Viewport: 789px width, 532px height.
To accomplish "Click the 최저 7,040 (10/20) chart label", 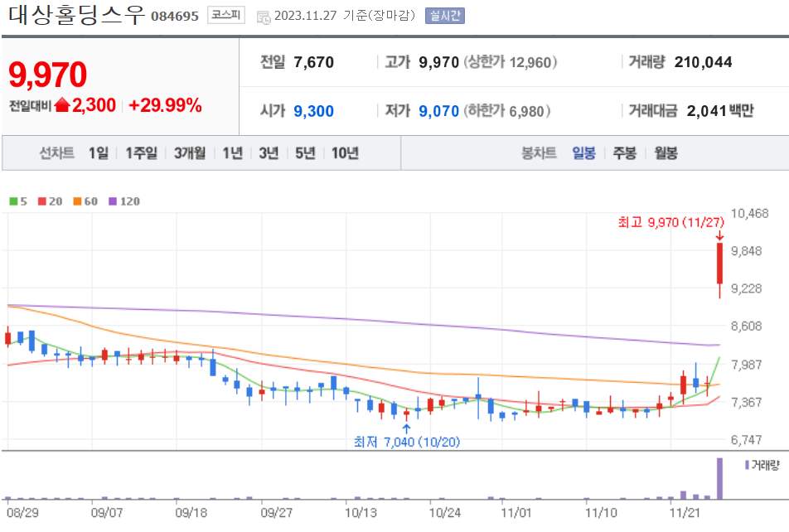I will pos(407,442).
